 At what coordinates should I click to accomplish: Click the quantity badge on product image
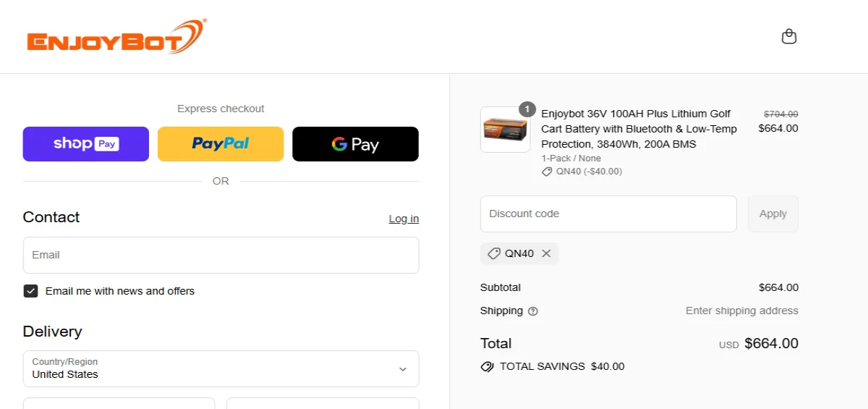(x=527, y=109)
